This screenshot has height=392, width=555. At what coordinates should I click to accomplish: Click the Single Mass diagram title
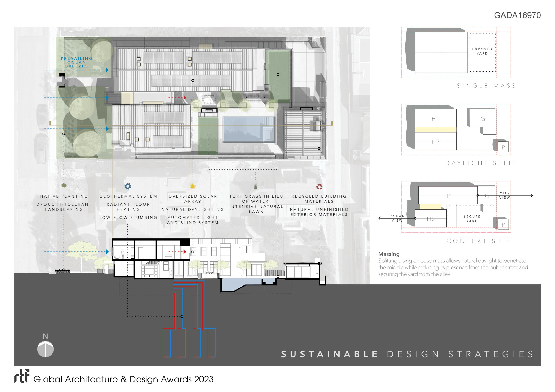(486, 86)
